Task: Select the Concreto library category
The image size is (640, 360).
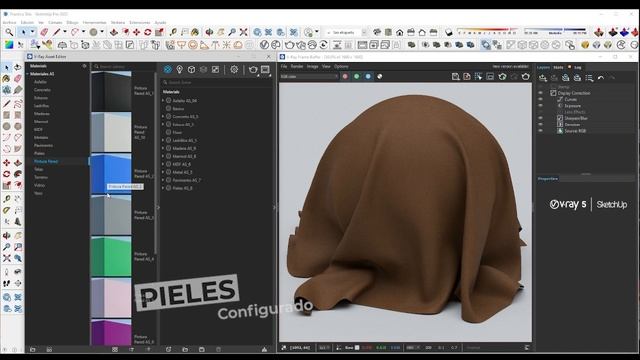Action: (x=42, y=90)
